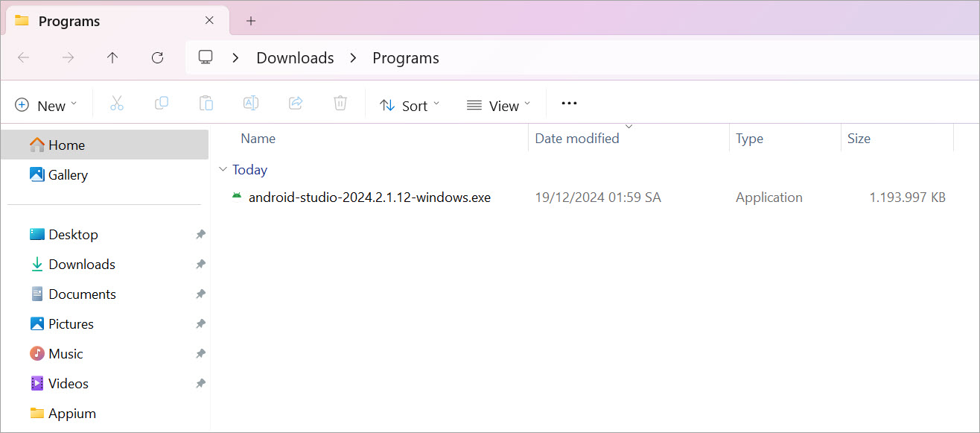
Task: Go up one folder level
Action: 112,57
